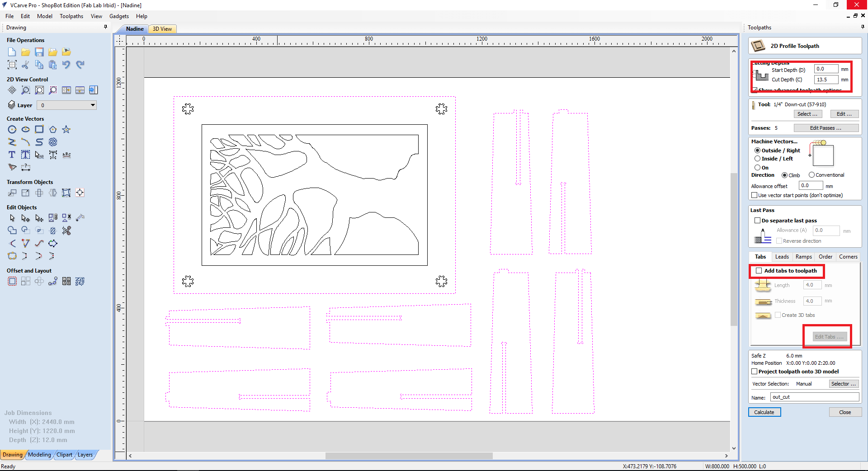Choose Conventional cut direction

click(811, 175)
